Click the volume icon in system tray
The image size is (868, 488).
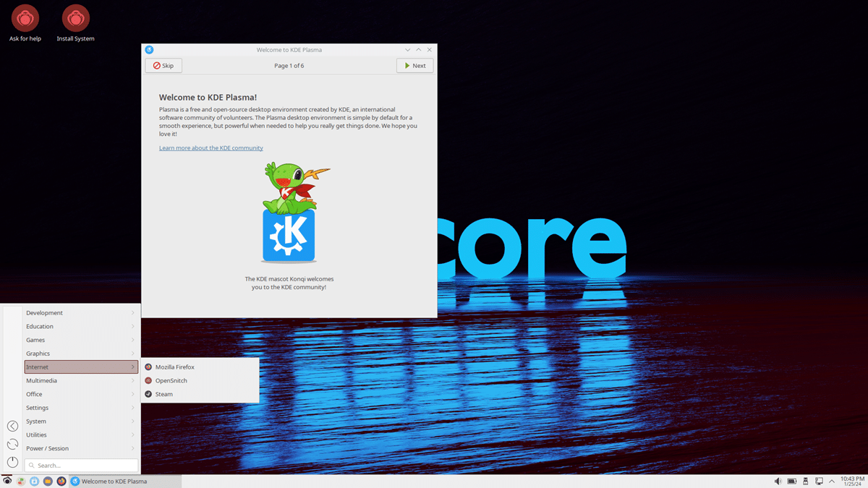click(778, 481)
